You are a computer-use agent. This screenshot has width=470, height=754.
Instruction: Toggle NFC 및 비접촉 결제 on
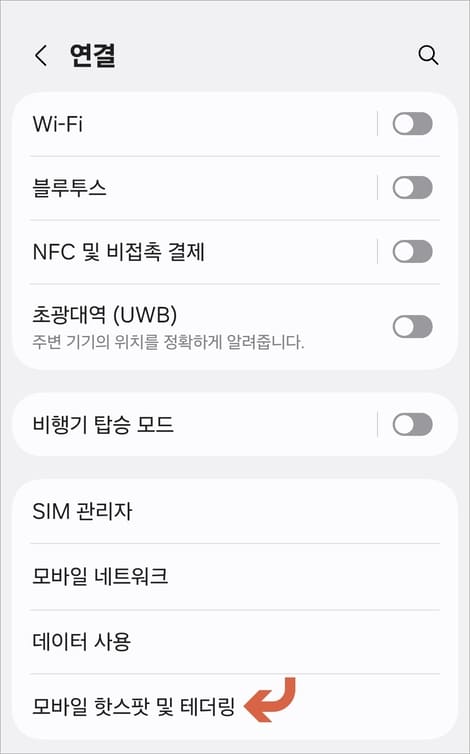coord(412,251)
